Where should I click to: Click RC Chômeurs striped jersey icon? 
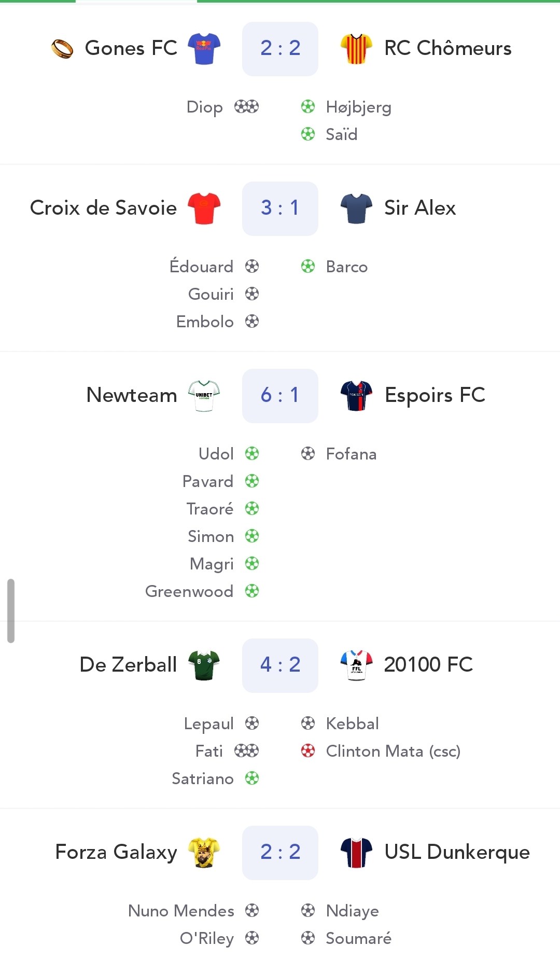tap(356, 48)
